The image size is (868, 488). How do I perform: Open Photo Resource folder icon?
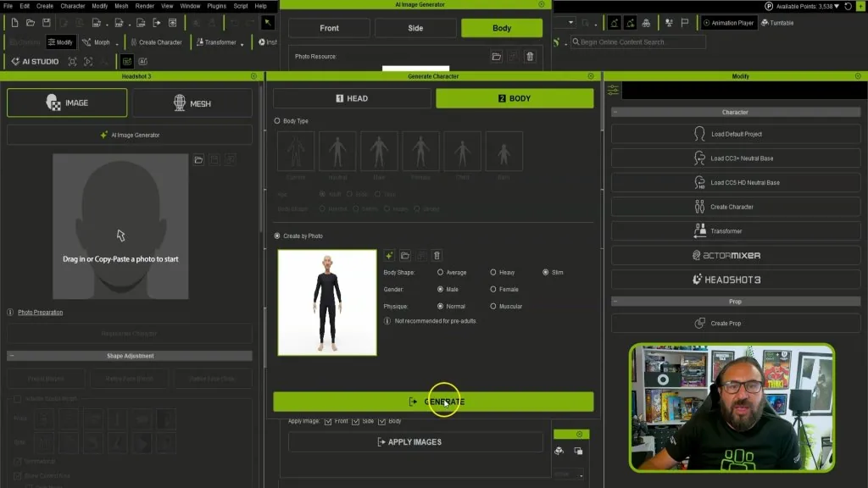497,57
